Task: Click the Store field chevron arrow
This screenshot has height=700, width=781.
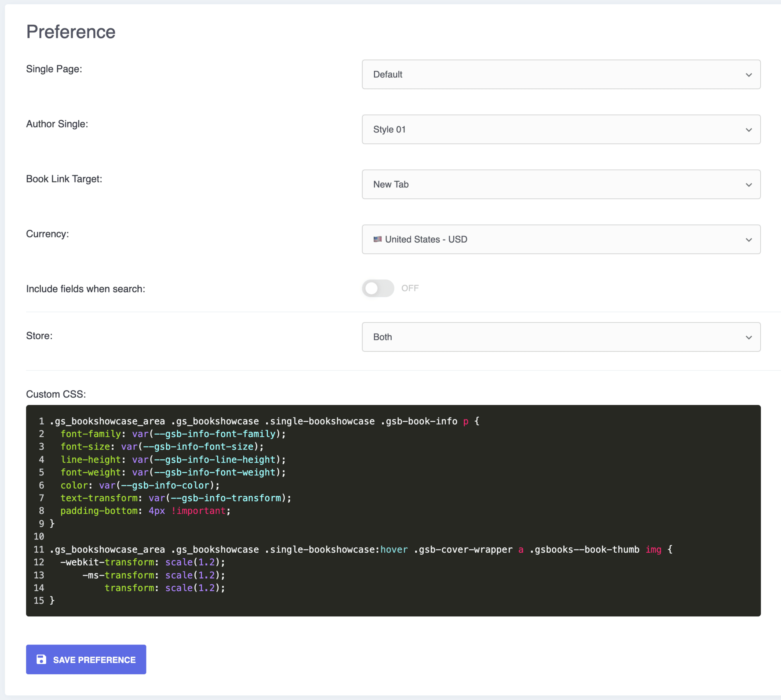Action: coord(749,337)
